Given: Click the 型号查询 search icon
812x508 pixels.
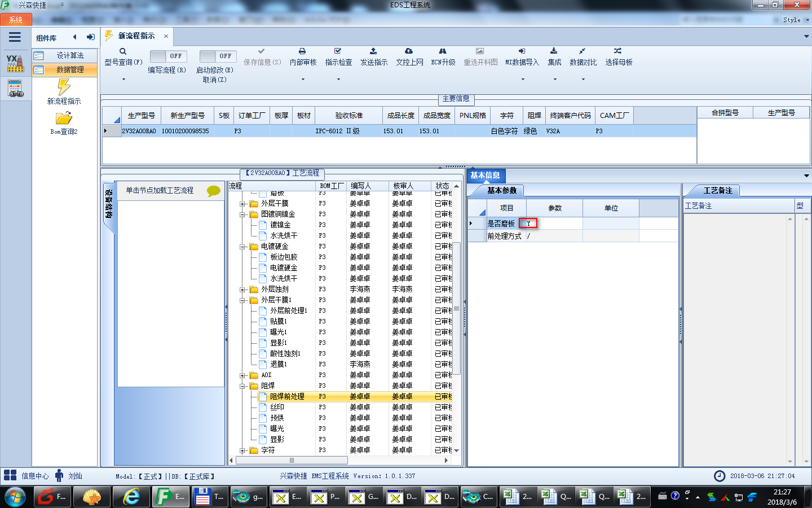Looking at the screenshot, I should [x=123, y=51].
